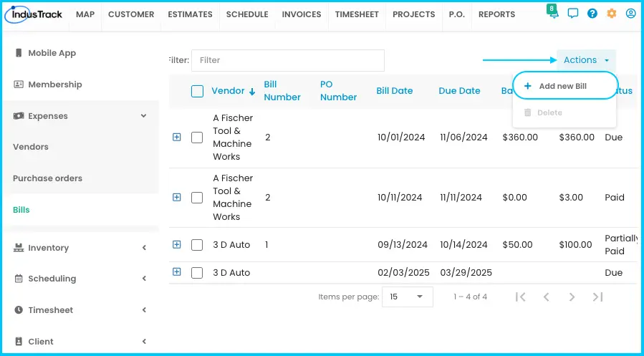Expand the Inventory section chevron
Screen dimensions: 644x356
(144, 248)
